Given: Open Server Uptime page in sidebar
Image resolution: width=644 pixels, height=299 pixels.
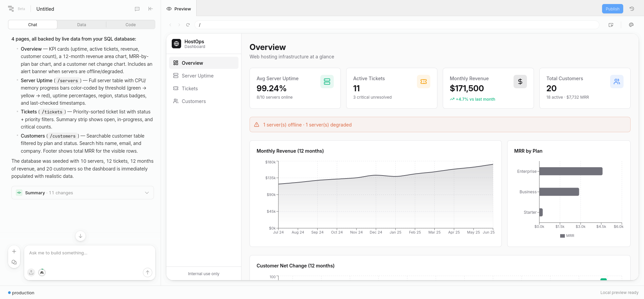Looking at the screenshot, I should click(x=204, y=76).
